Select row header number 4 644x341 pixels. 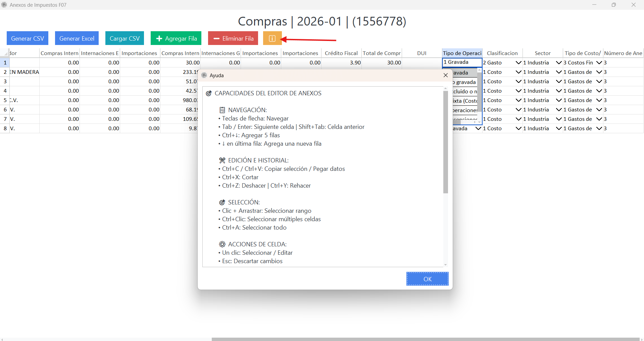[x=5, y=91]
